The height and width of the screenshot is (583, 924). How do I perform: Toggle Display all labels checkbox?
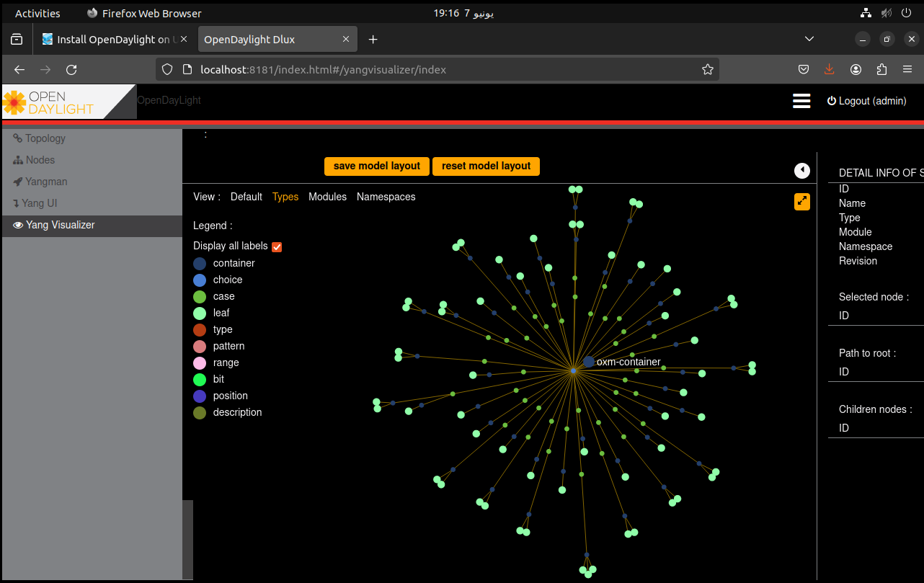pyautogui.click(x=277, y=247)
